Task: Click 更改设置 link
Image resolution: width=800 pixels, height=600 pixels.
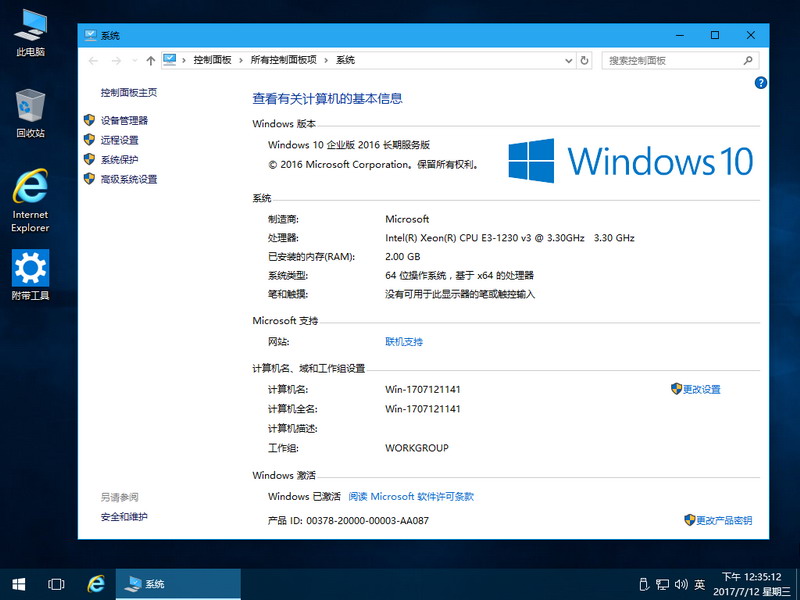Action: 701,389
